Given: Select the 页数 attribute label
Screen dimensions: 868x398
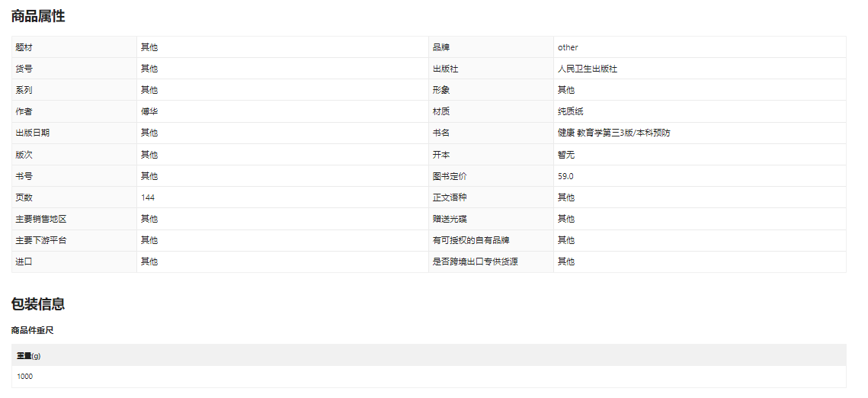Looking at the screenshot, I should 24,197.
